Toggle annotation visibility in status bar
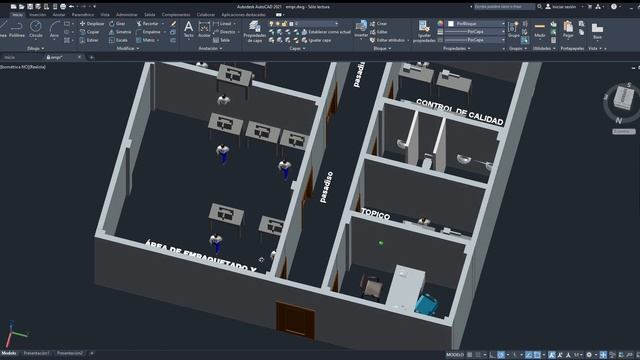 (x=551, y=355)
